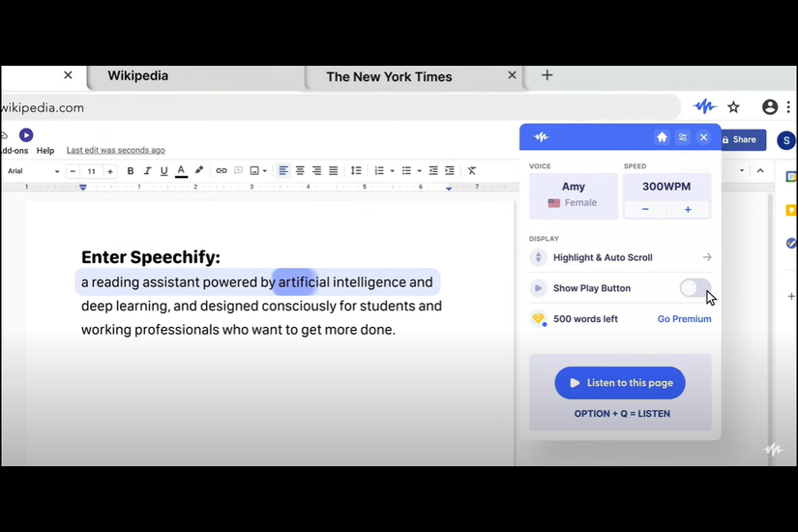Viewport: 798px width, 532px height.
Task: Bookmark this page with the star icon
Action: (733, 107)
